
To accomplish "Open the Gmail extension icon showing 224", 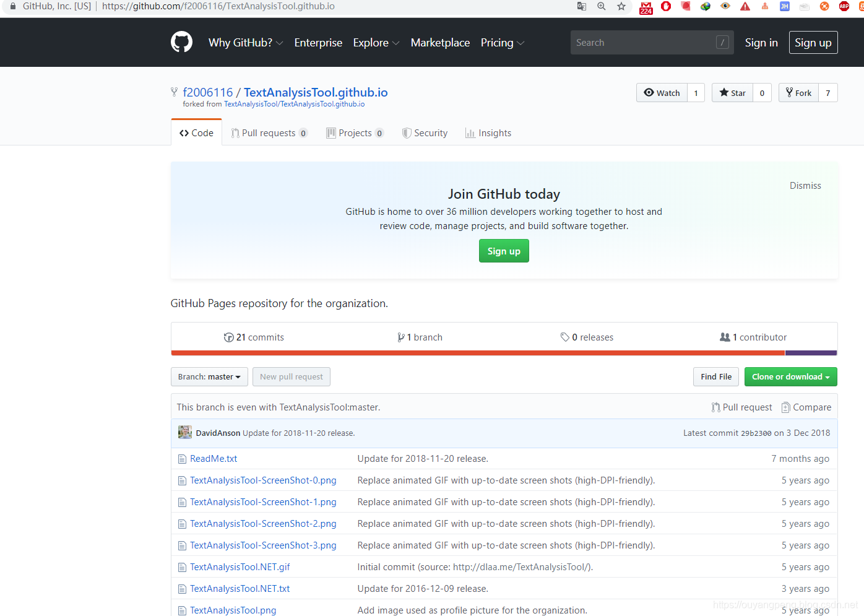I will [646, 7].
